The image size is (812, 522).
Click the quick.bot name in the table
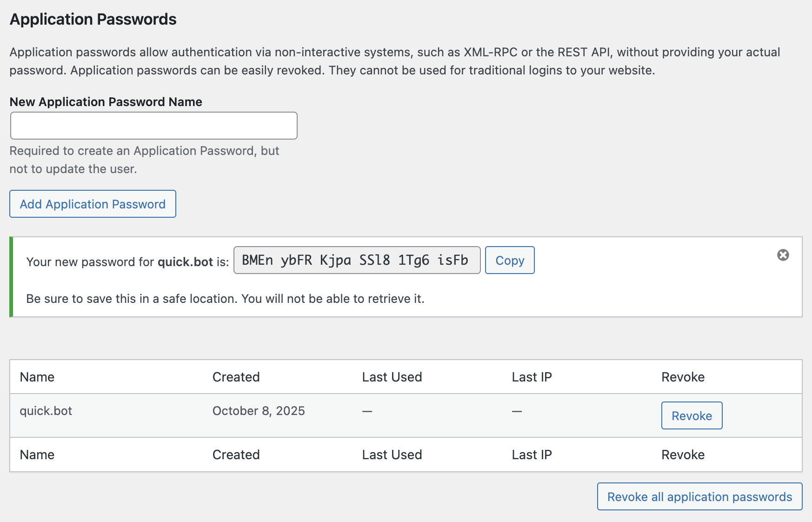46,411
